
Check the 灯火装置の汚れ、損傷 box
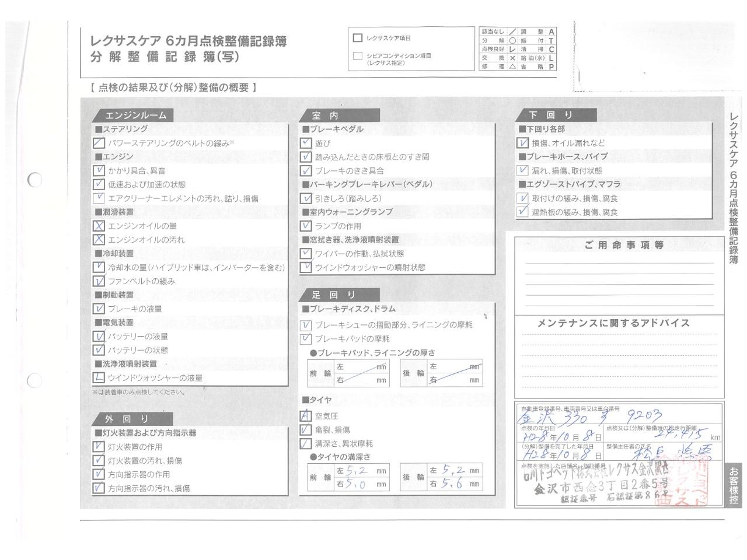[x=99, y=460]
